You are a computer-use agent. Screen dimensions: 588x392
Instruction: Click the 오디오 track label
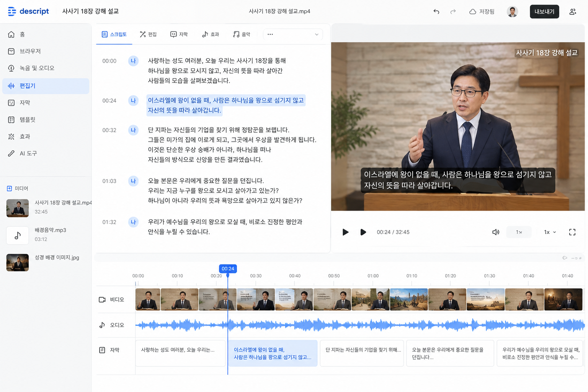coord(111,325)
